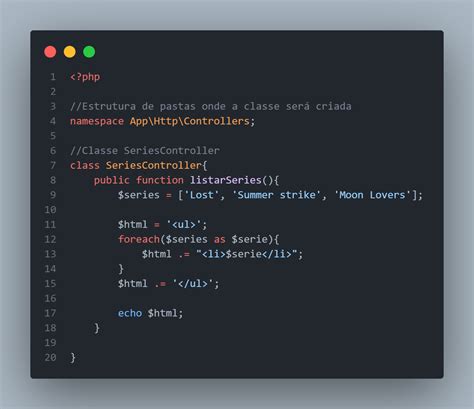
Task: Click the yellow minimize dot
Action: 70,52
